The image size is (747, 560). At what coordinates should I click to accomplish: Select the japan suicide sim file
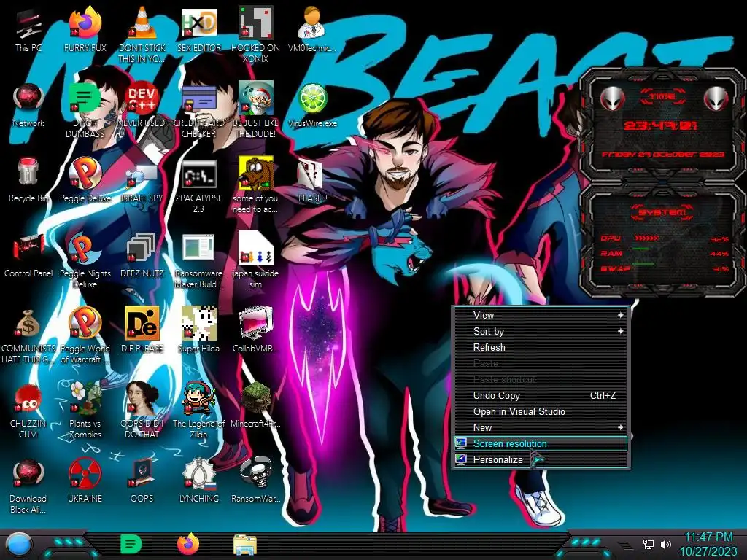click(255, 249)
